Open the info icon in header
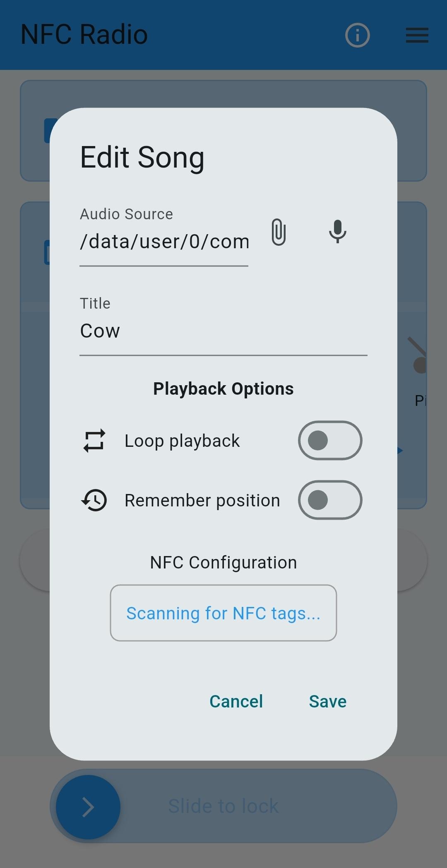This screenshot has width=447, height=868. (x=357, y=35)
